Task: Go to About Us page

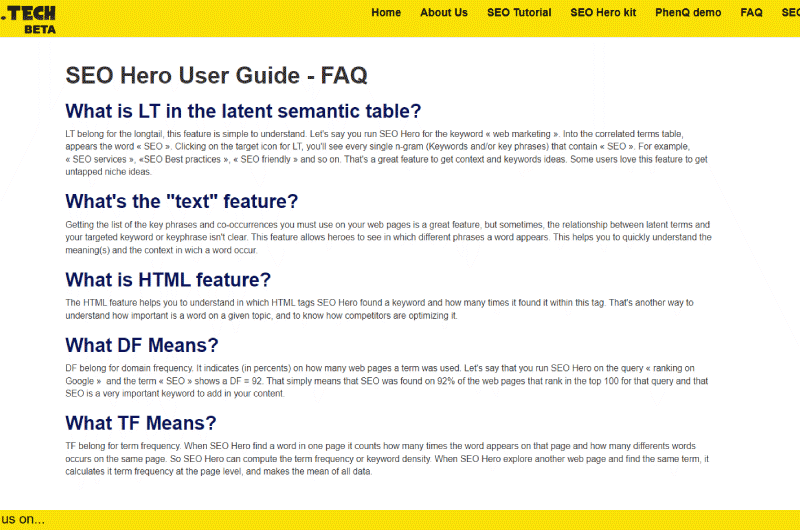Action: tap(443, 13)
